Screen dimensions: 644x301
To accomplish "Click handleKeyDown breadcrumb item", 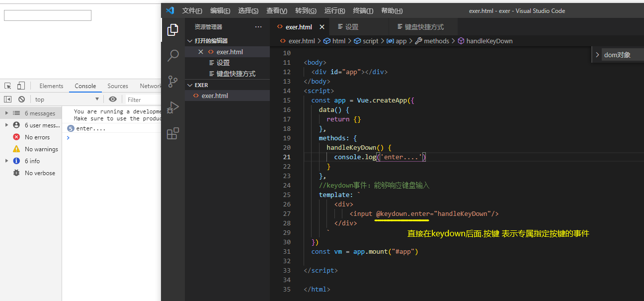I will (x=485, y=41).
